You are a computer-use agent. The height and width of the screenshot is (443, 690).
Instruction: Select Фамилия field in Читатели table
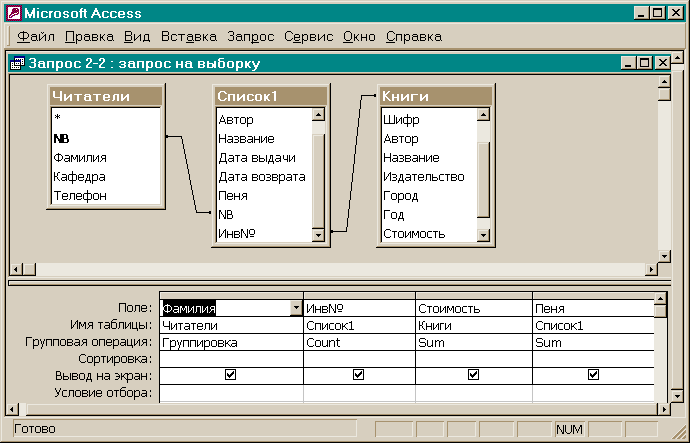(x=106, y=157)
